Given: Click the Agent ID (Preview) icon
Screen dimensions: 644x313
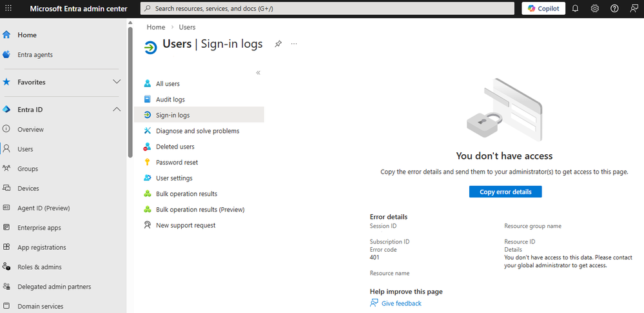Looking at the screenshot, I should tap(6, 208).
